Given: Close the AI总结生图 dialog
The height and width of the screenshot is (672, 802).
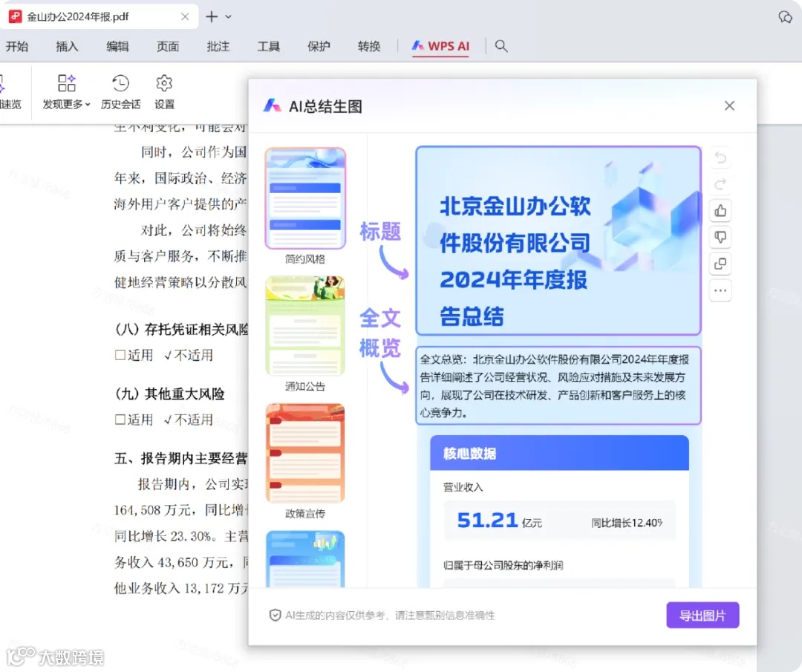Looking at the screenshot, I should click(729, 106).
